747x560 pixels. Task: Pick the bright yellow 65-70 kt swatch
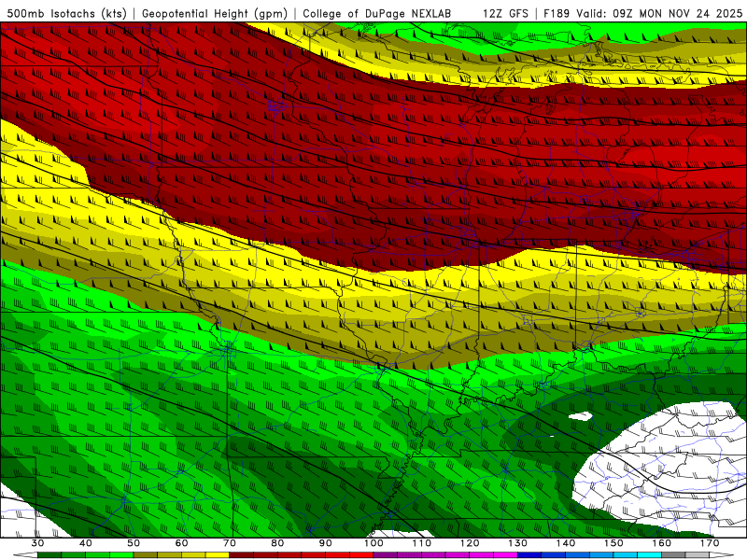218,555
